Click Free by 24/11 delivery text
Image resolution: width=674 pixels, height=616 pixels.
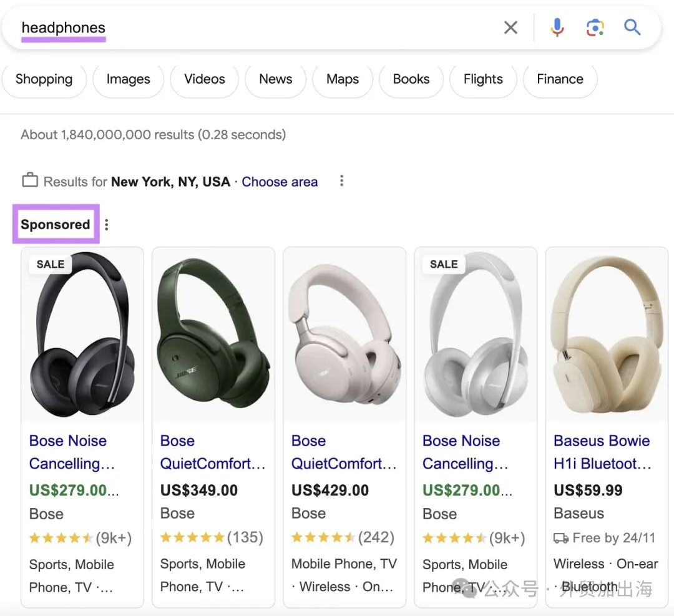click(x=614, y=538)
